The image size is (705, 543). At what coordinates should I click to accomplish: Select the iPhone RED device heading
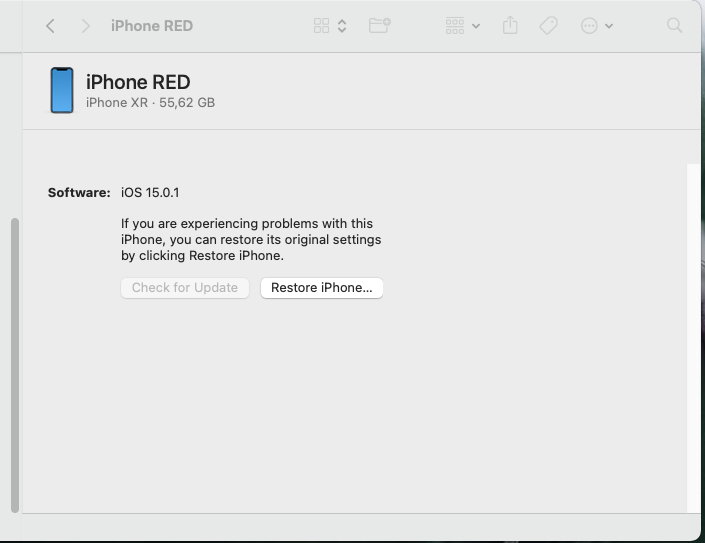[x=138, y=82]
